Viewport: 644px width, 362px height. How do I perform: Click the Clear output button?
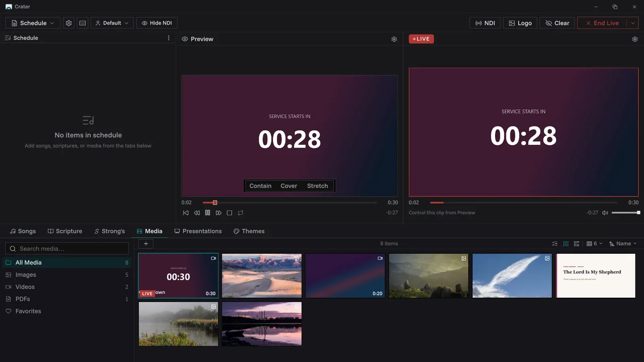[557, 23]
